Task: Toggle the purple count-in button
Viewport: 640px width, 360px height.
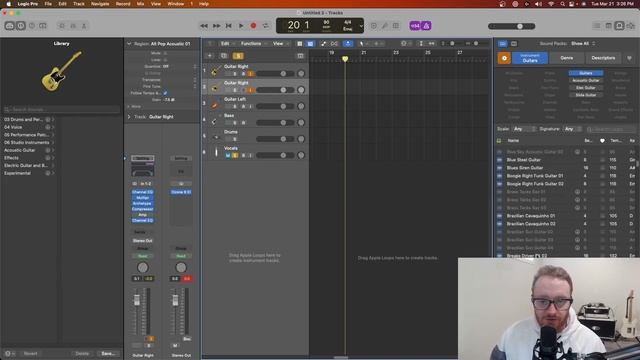Action: (415, 26)
